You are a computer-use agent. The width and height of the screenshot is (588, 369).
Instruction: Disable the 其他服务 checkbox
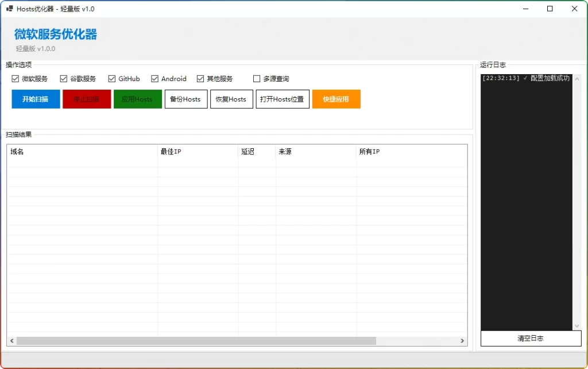tap(200, 78)
